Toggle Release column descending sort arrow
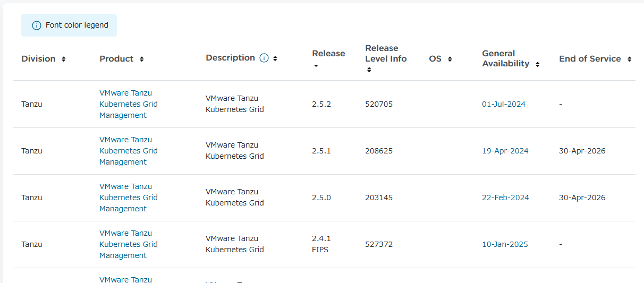 (316, 66)
